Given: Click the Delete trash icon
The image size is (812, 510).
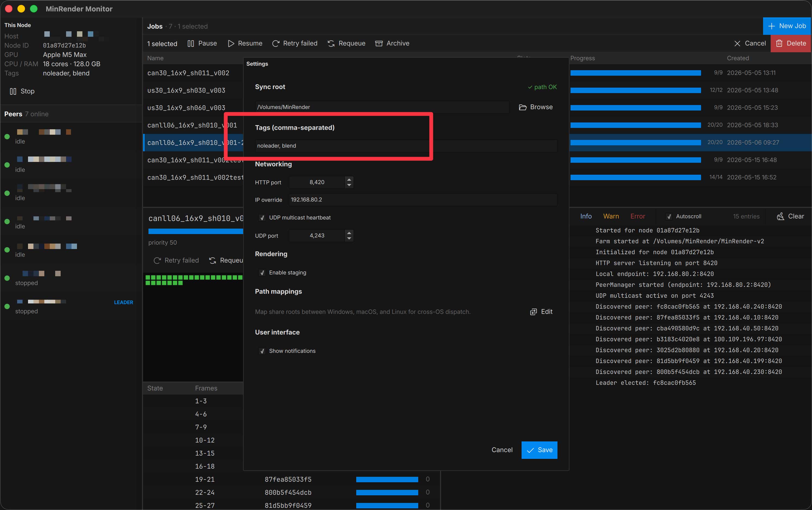Looking at the screenshot, I should (x=779, y=44).
